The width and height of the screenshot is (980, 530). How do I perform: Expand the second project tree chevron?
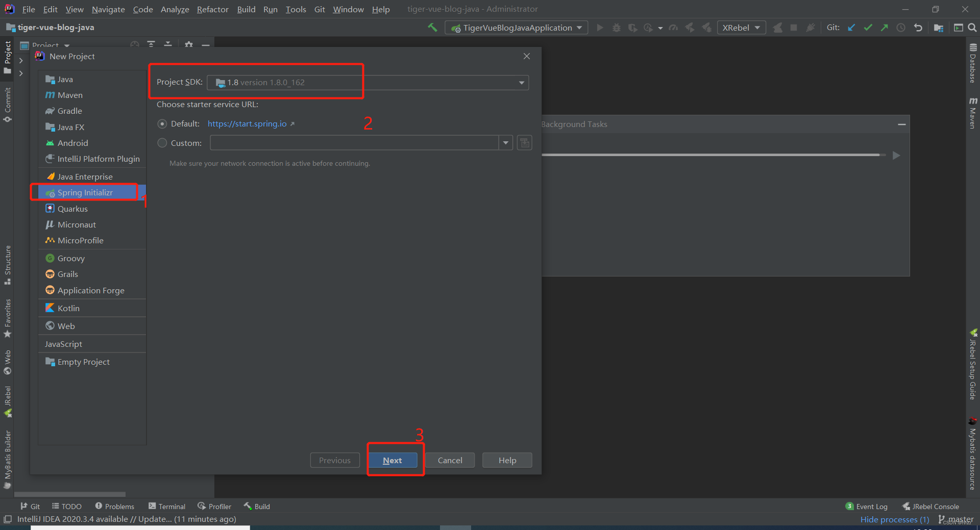[21, 73]
